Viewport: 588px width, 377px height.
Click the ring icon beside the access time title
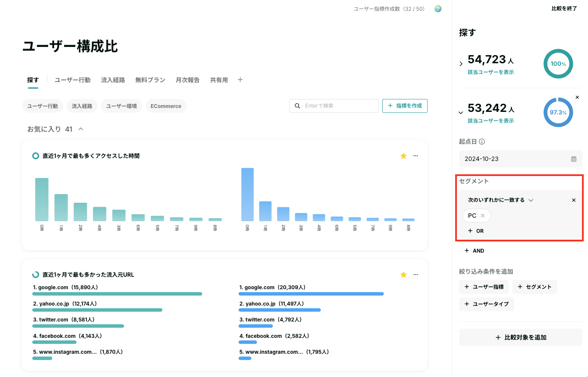click(36, 156)
